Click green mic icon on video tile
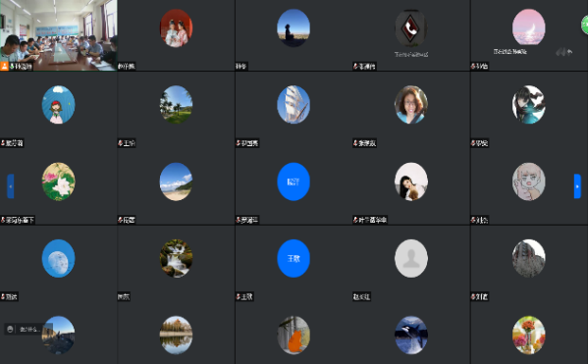Image resolution: width=588 pixels, height=364 pixels. (12, 67)
